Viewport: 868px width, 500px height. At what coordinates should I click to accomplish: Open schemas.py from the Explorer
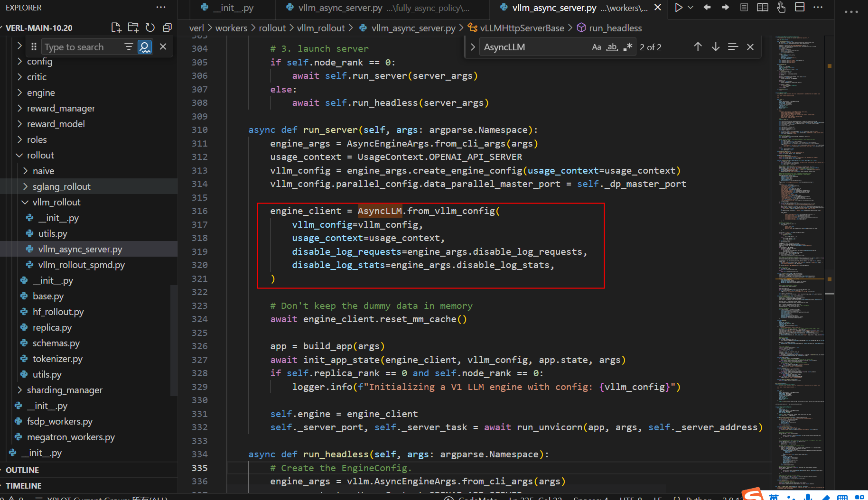coord(56,343)
